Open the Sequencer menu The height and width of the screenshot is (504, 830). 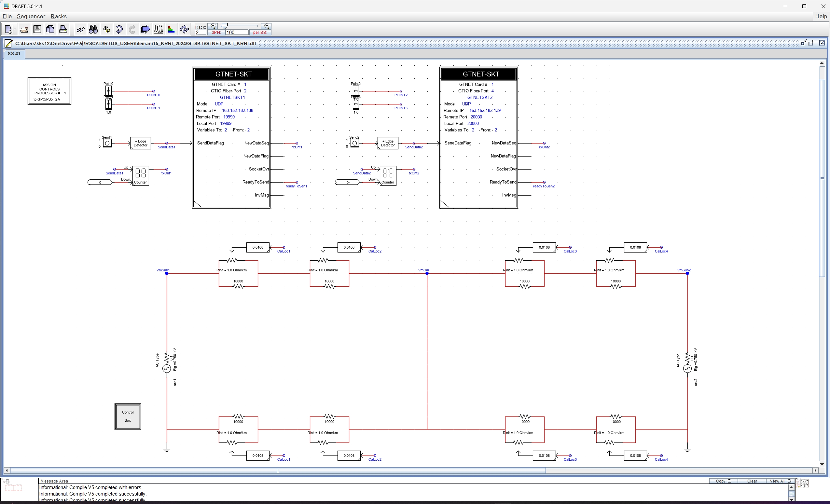tap(31, 16)
